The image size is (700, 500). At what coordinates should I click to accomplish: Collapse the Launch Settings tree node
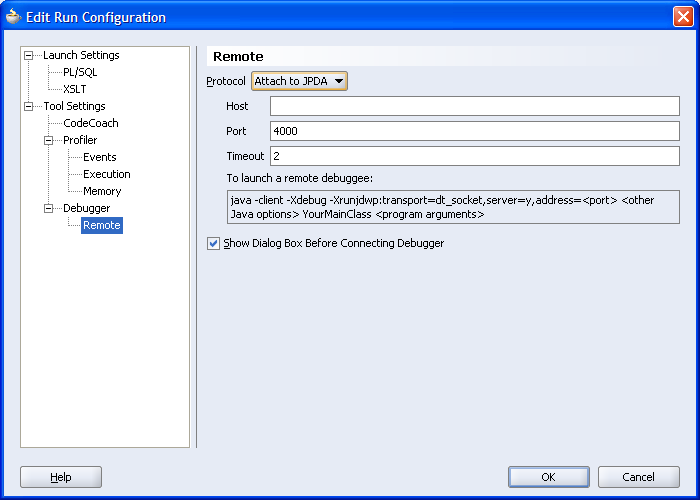tap(29, 56)
